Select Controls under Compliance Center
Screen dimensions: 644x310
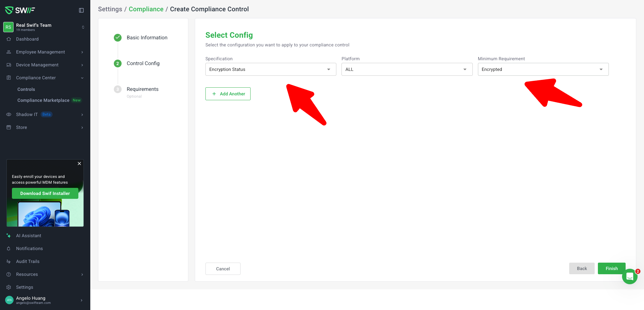click(x=26, y=89)
